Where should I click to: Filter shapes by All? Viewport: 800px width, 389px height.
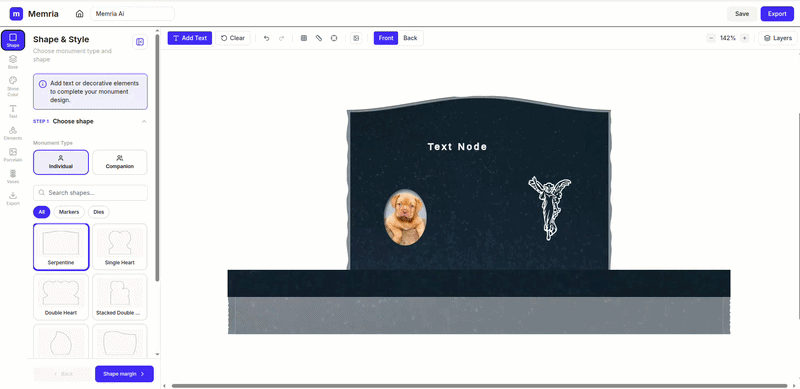click(41, 212)
